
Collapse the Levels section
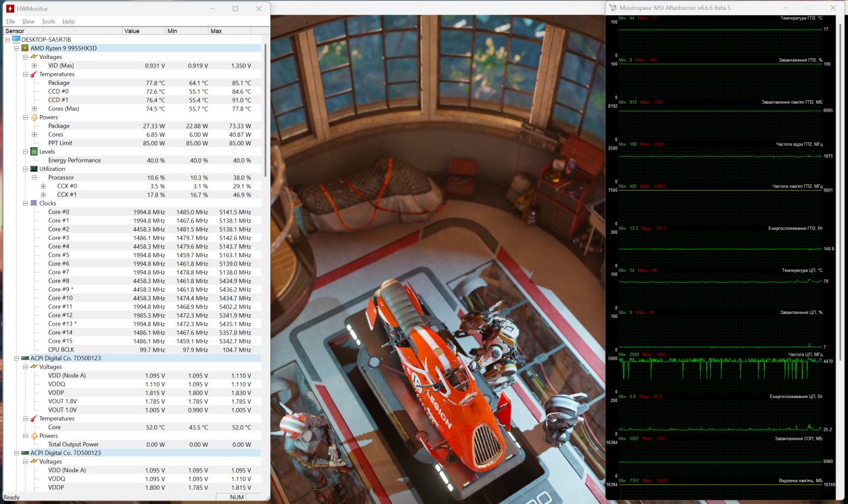coord(25,151)
